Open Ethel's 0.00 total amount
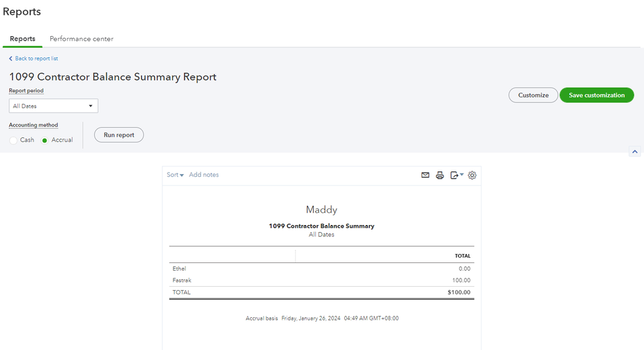 pyautogui.click(x=465, y=269)
